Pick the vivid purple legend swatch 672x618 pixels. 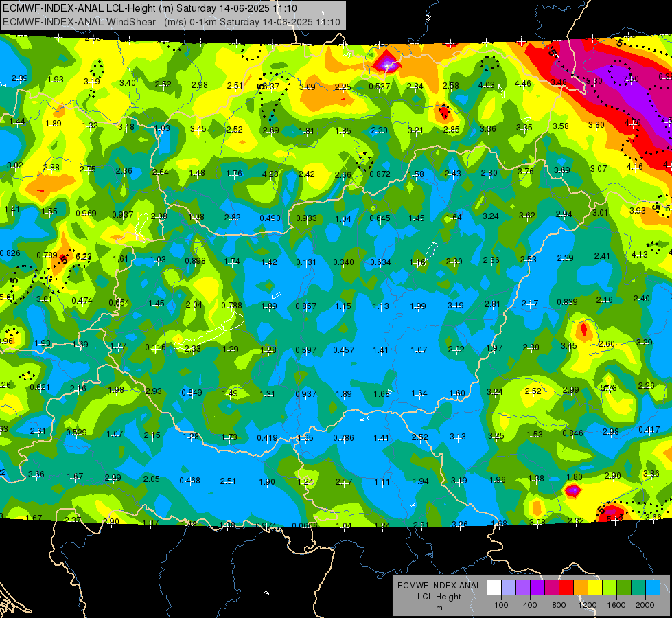537,588
